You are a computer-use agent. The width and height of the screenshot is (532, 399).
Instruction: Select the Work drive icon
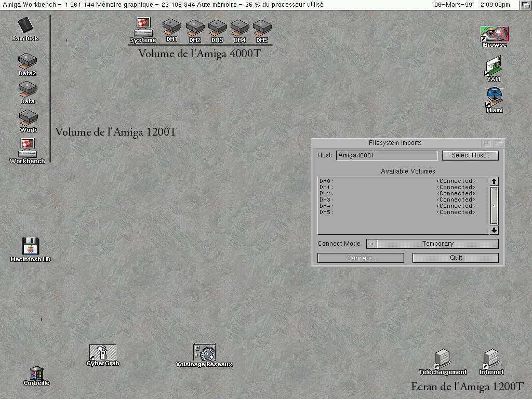[28, 121]
